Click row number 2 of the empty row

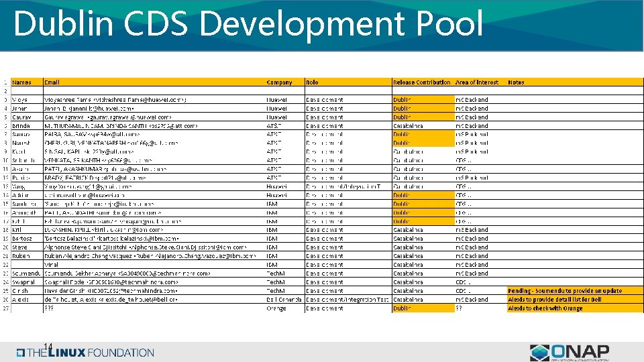coord(6,90)
